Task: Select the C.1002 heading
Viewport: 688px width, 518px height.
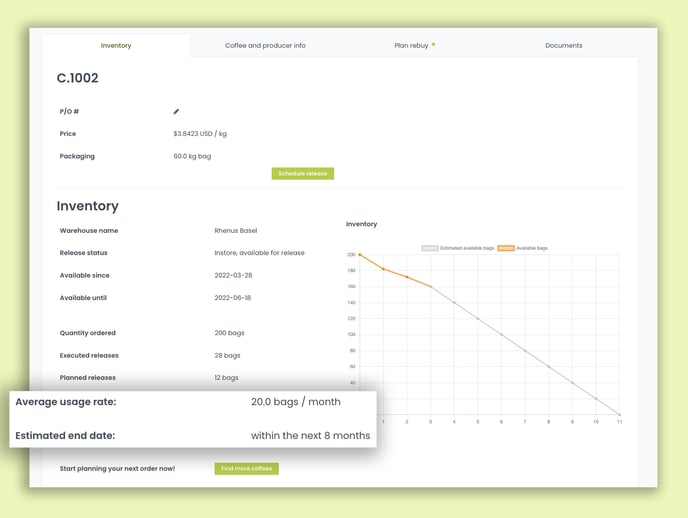Action: click(x=78, y=78)
